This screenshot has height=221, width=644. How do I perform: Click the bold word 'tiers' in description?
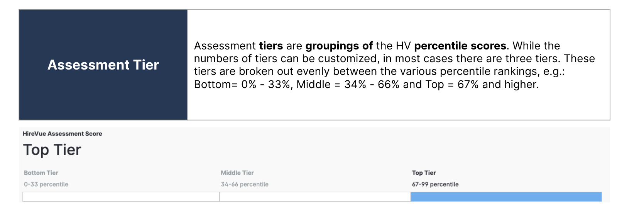point(271,46)
